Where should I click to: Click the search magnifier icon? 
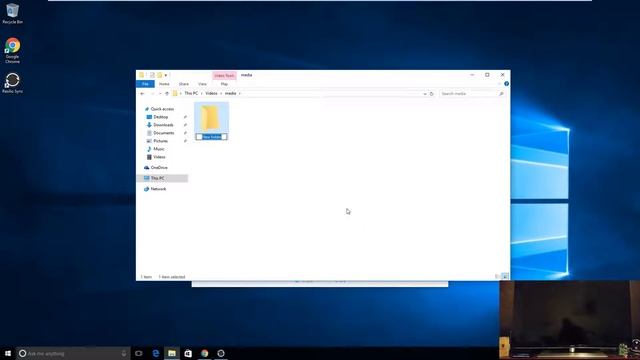pyautogui.click(x=501, y=94)
